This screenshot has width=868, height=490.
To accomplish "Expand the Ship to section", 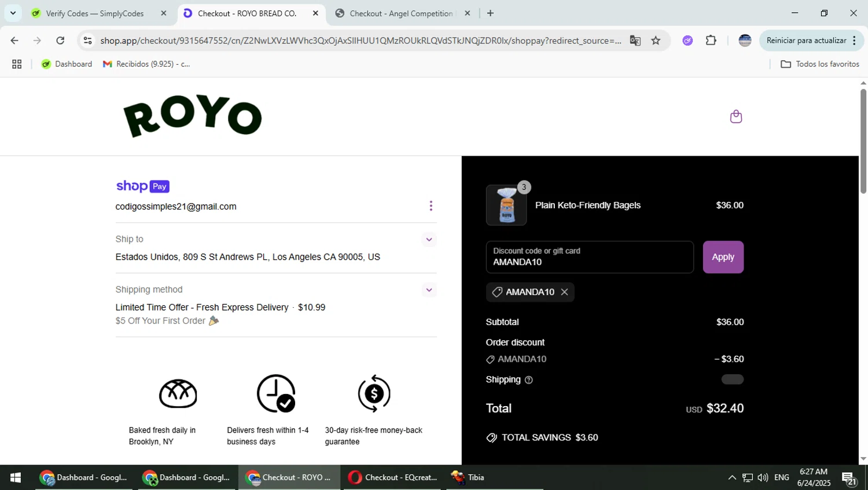I will click(429, 240).
